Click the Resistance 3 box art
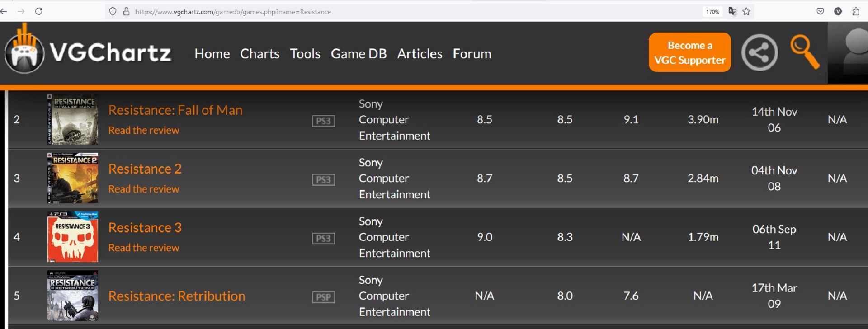The image size is (868, 329). [73, 237]
